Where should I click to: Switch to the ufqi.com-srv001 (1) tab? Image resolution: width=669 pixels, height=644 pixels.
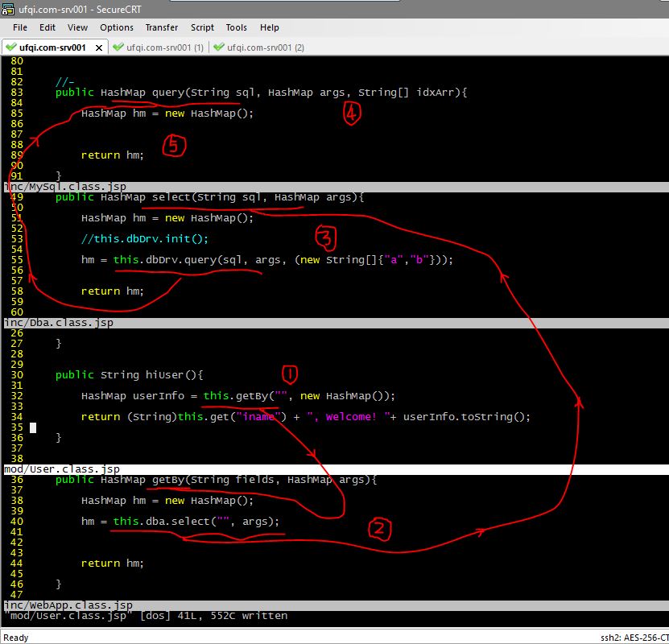point(164,47)
